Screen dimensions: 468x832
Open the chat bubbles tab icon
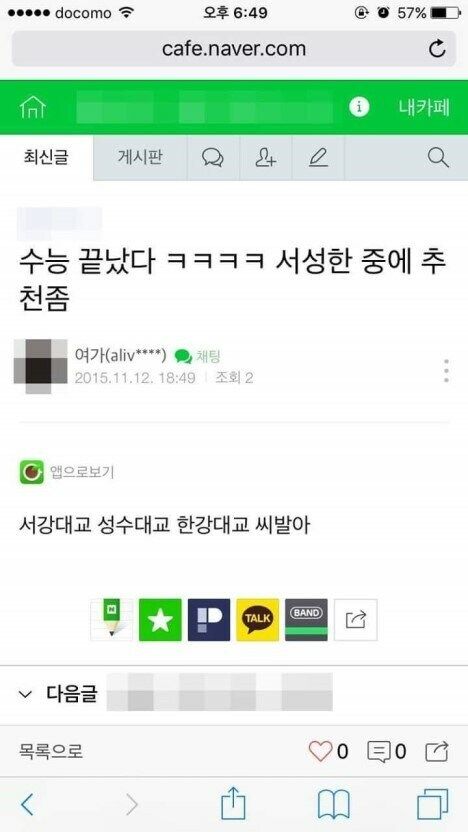click(213, 158)
